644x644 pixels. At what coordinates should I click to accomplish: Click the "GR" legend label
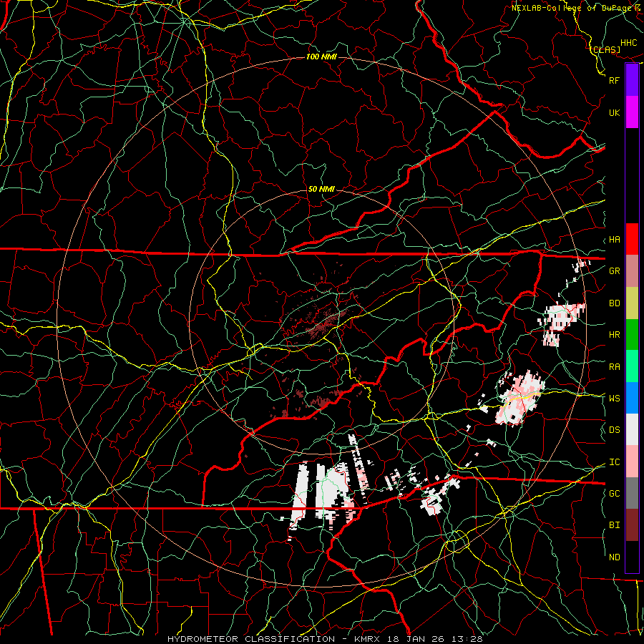(x=614, y=271)
